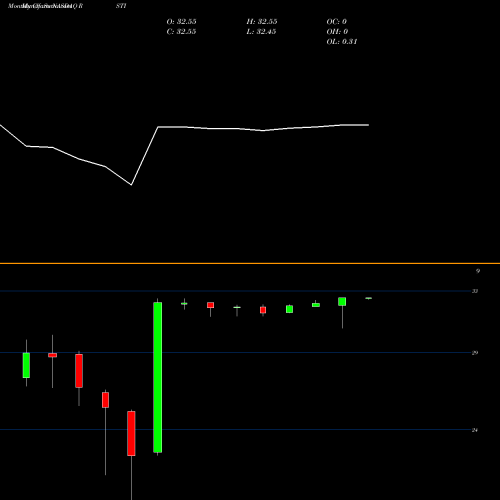Screen dimensions: 500x500
Task: Select the lowest red candle before the big rally
Action: pos(131,433)
